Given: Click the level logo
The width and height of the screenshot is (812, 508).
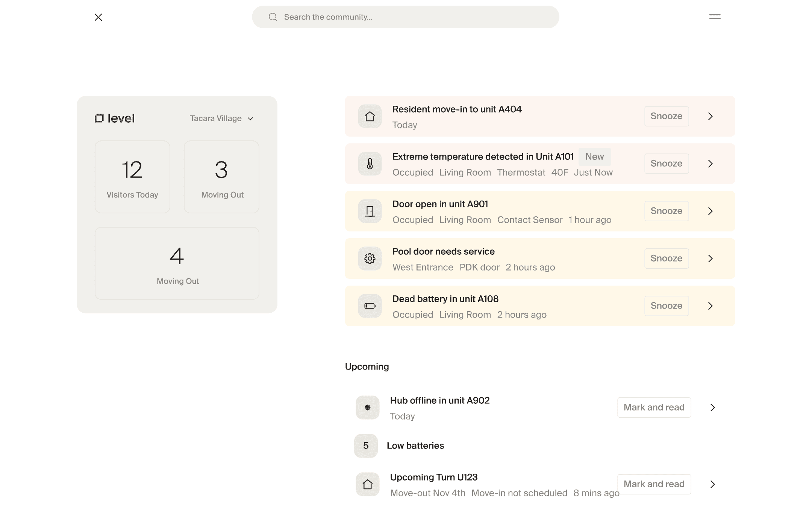Looking at the screenshot, I should [x=115, y=119].
